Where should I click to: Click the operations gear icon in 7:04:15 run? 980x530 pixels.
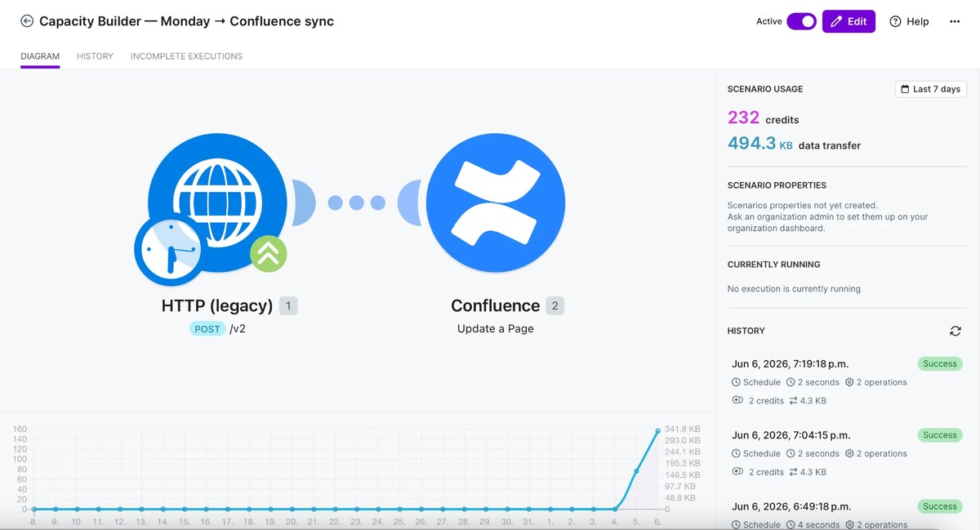coord(849,453)
